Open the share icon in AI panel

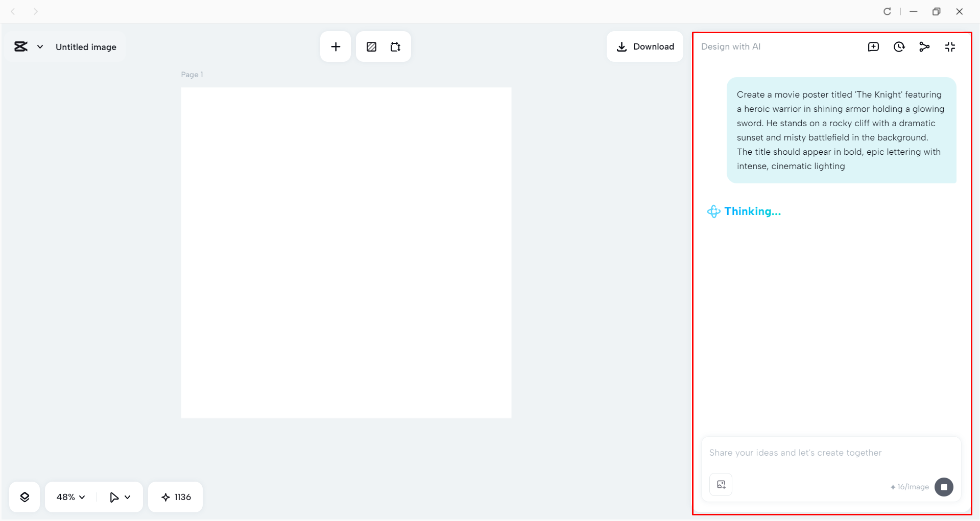tap(924, 47)
